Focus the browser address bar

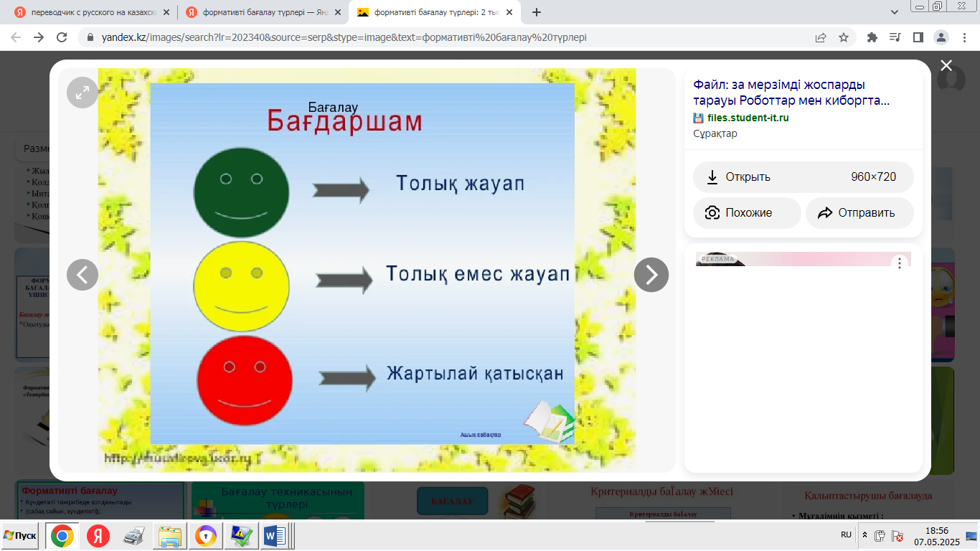[452, 37]
